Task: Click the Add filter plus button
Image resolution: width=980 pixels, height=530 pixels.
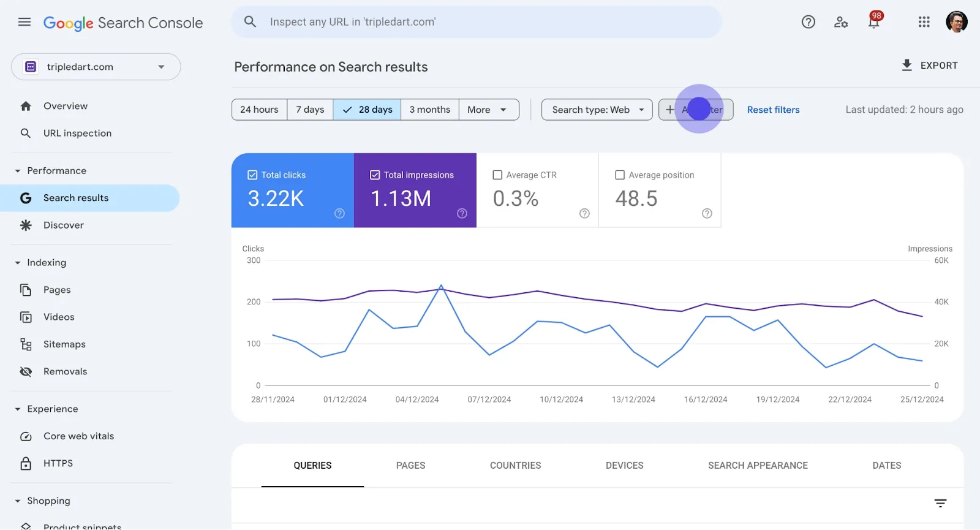Action: pos(696,110)
